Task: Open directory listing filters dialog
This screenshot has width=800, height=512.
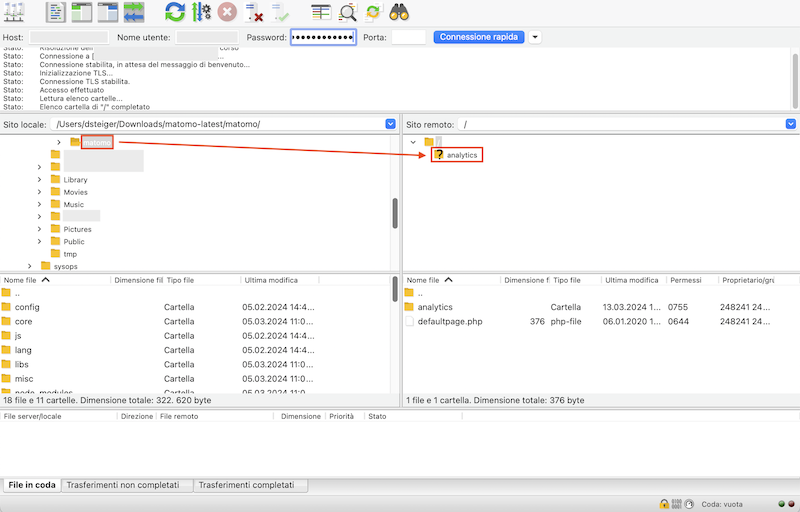Action: point(321,12)
